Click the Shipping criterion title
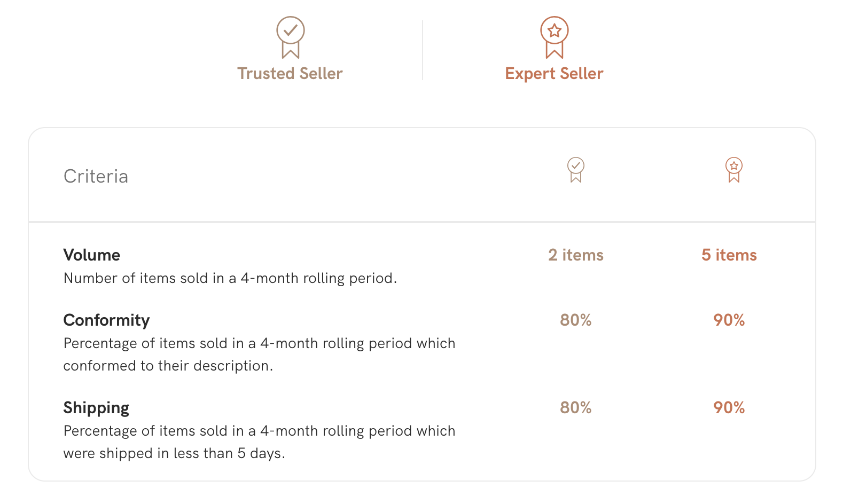 point(96,407)
